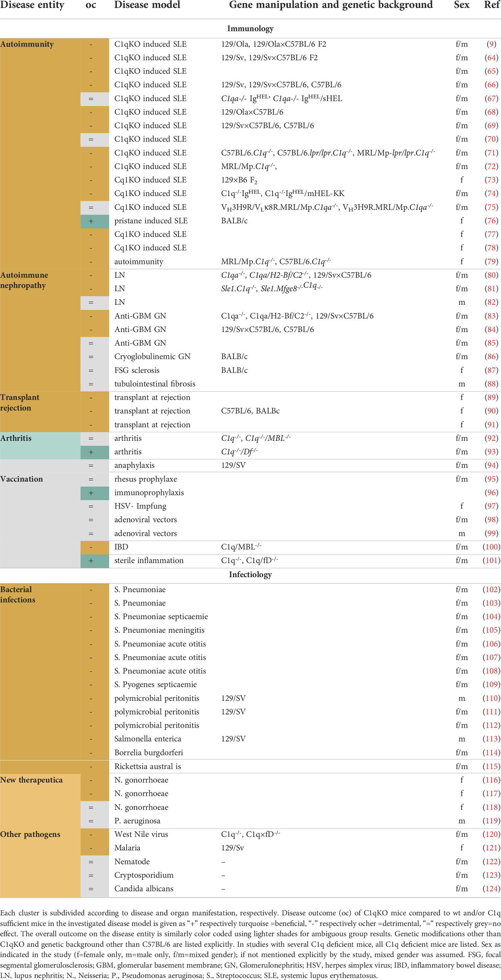Viewport: 501px width, 980px height.
Task: Click the "oc" column header
Action: click(x=91, y=5)
